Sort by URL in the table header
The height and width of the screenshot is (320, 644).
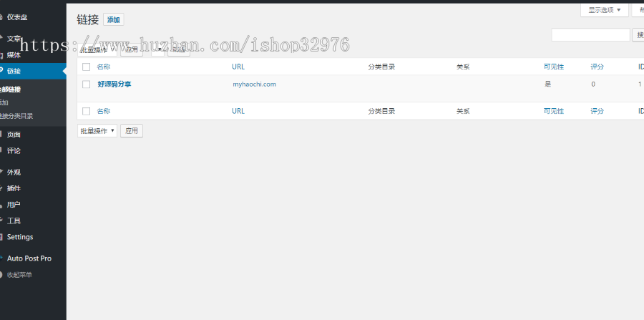238,67
